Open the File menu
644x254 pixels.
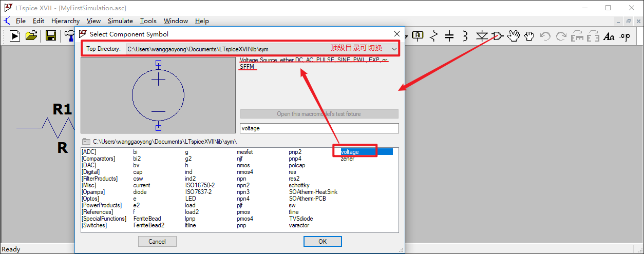(x=21, y=21)
